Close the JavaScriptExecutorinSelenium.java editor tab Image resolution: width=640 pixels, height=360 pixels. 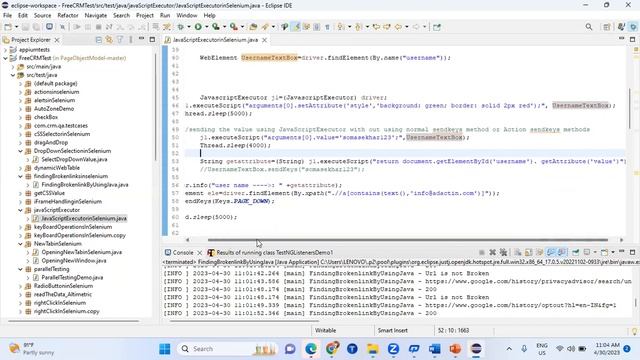click(x=264, y=40)
